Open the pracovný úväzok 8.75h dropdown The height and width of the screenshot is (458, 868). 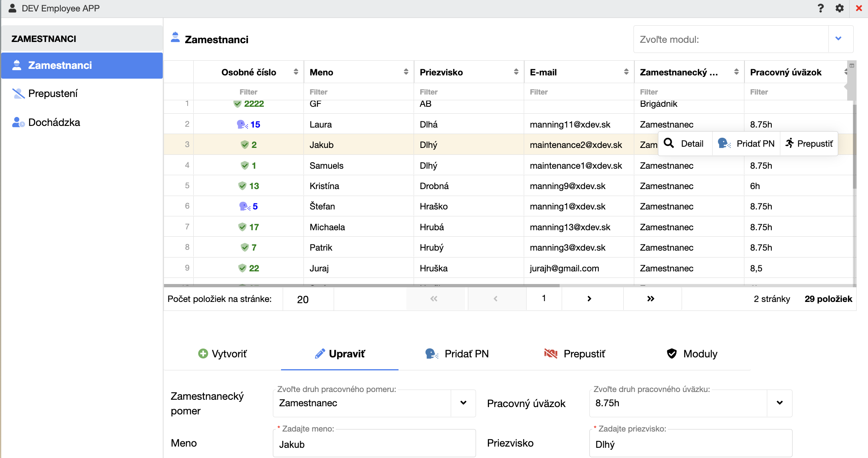779,403
